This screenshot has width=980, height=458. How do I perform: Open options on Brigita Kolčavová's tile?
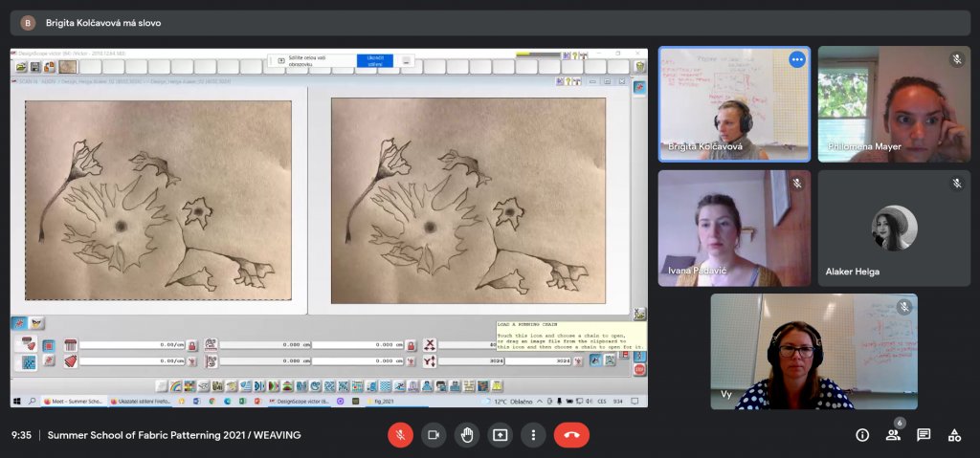pyautogui.click(x=796, y=59)
